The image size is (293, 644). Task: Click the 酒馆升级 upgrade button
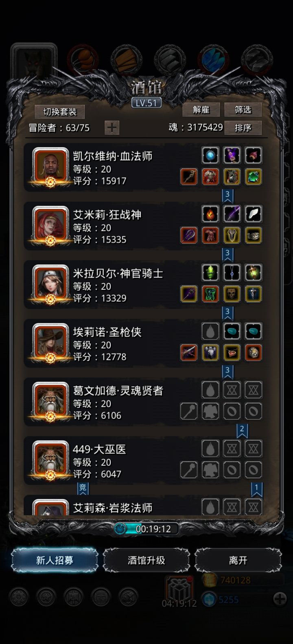coord(146,560)
